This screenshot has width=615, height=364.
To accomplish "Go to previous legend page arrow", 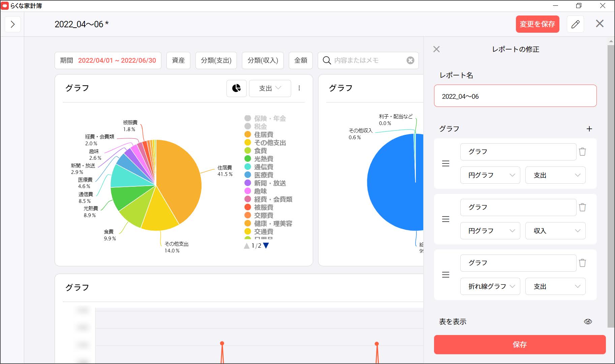I will (247, 246).
